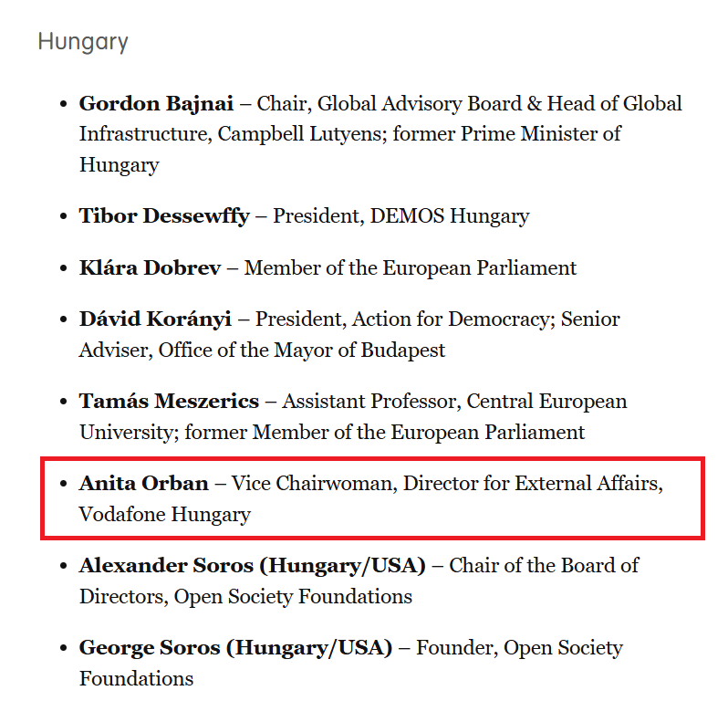Viewport: 728px width, 722px height.
Task: Click the bullet point beside Tibor Dessewffy
Action: pos(63,217)
